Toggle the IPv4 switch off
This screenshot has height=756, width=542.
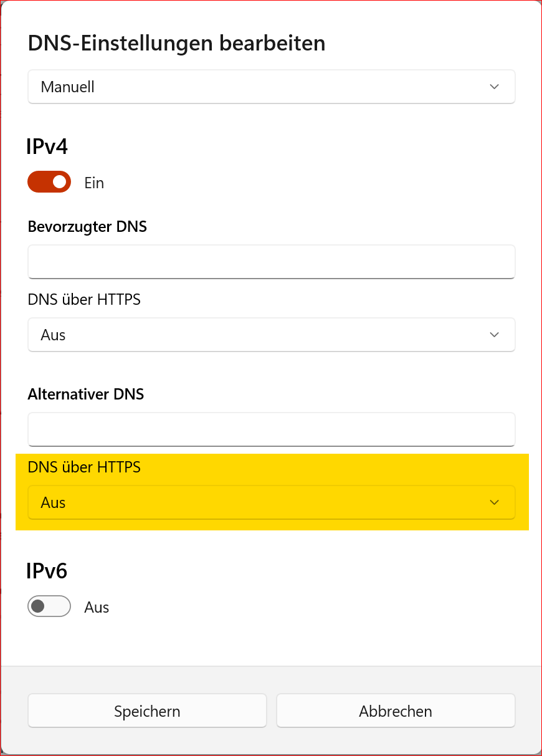click(49, 182)
